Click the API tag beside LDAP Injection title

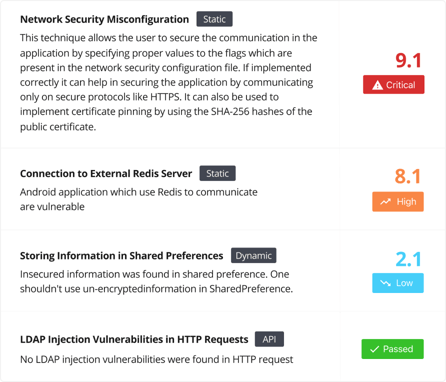[269, 339]
